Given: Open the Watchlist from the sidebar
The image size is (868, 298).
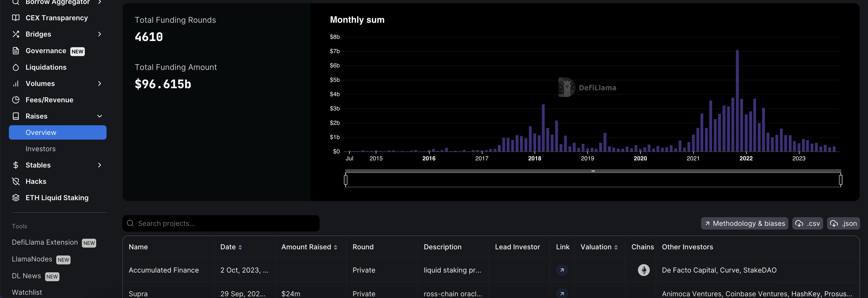Looking at the screenshot, I should (x=27, y=292).
